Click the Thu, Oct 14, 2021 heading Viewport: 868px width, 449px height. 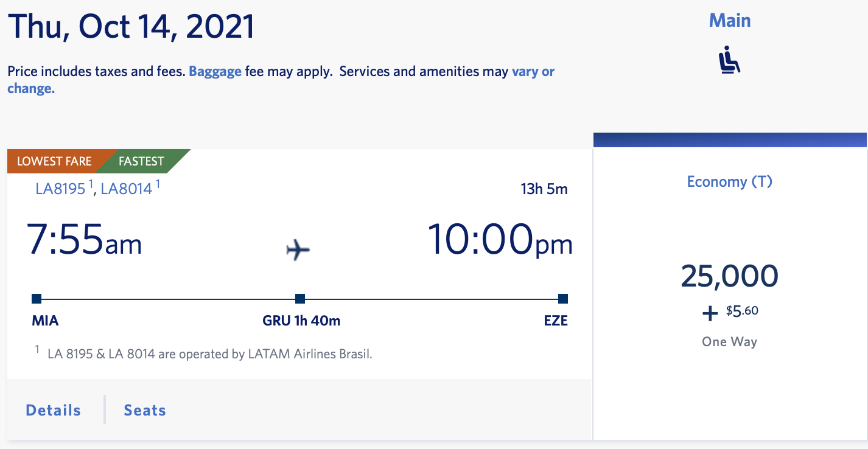pos(131,26)
